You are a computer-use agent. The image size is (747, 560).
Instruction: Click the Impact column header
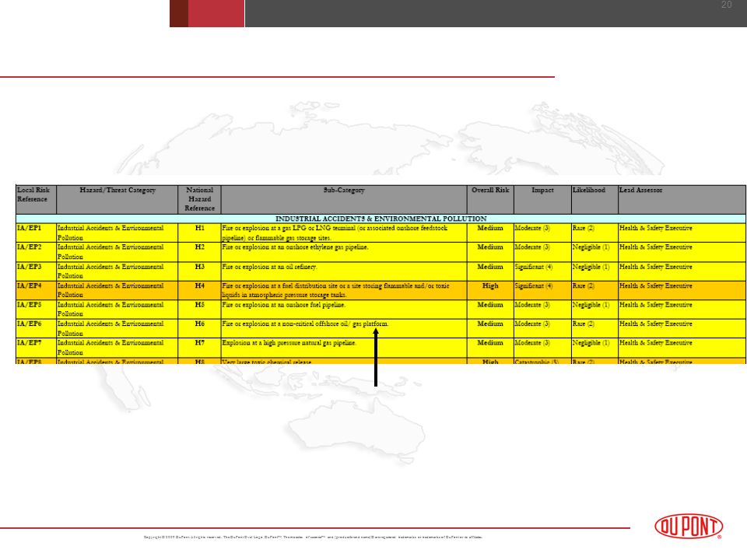[x=542, y=200]
